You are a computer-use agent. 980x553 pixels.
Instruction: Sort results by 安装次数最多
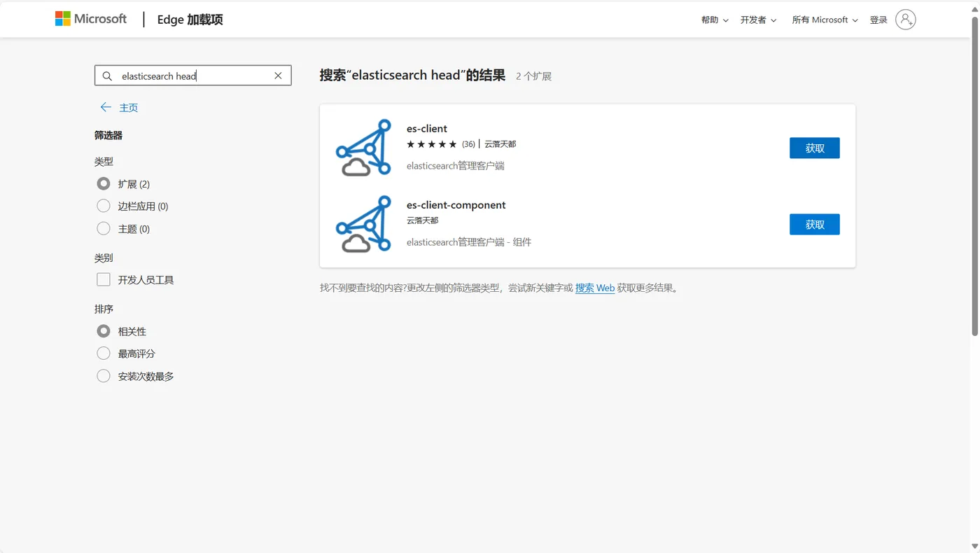pyautogui.click(x=104, y=376)
